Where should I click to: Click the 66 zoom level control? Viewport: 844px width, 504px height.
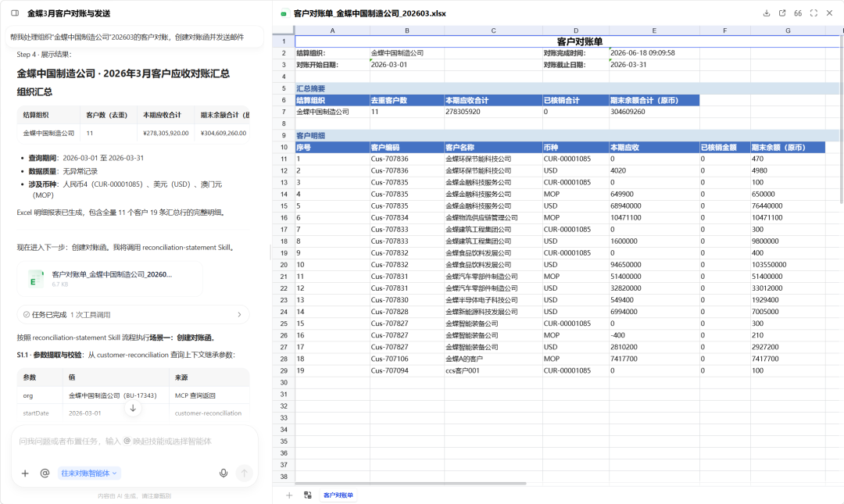798,13
